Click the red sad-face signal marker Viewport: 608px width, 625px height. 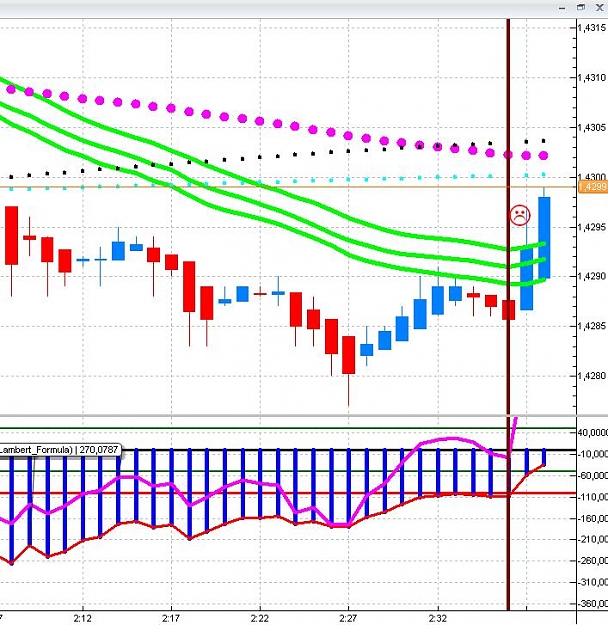coord(520,215)
